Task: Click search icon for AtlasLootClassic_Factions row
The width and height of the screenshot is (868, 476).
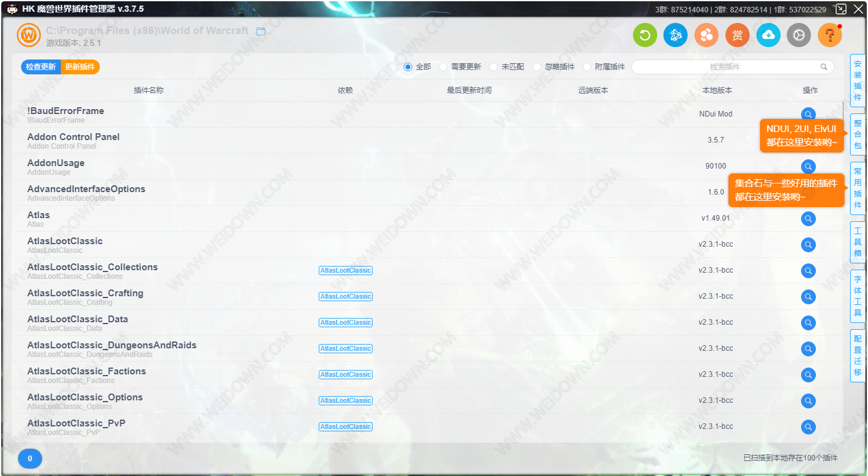Action: [808, 375]
